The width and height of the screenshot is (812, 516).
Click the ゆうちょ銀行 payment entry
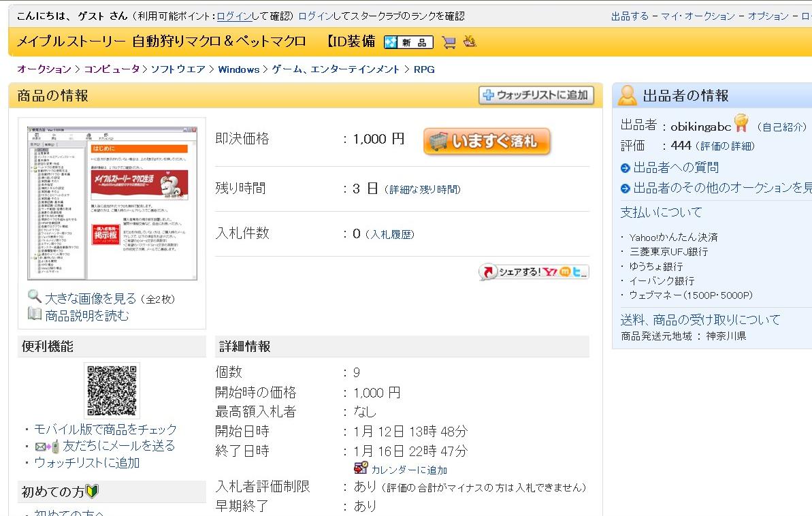[656, 266]
